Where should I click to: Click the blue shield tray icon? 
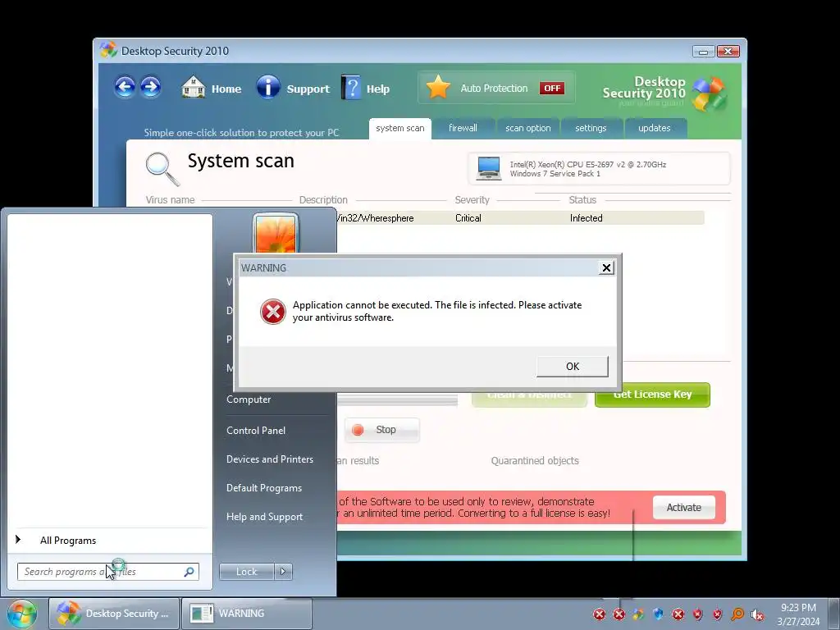(x=659, y=614)
